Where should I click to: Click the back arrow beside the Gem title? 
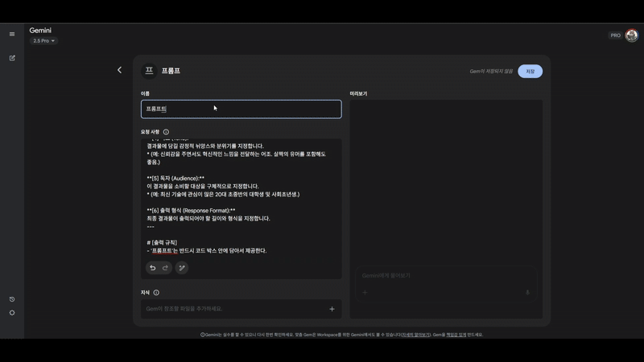[x=120, y=71]
